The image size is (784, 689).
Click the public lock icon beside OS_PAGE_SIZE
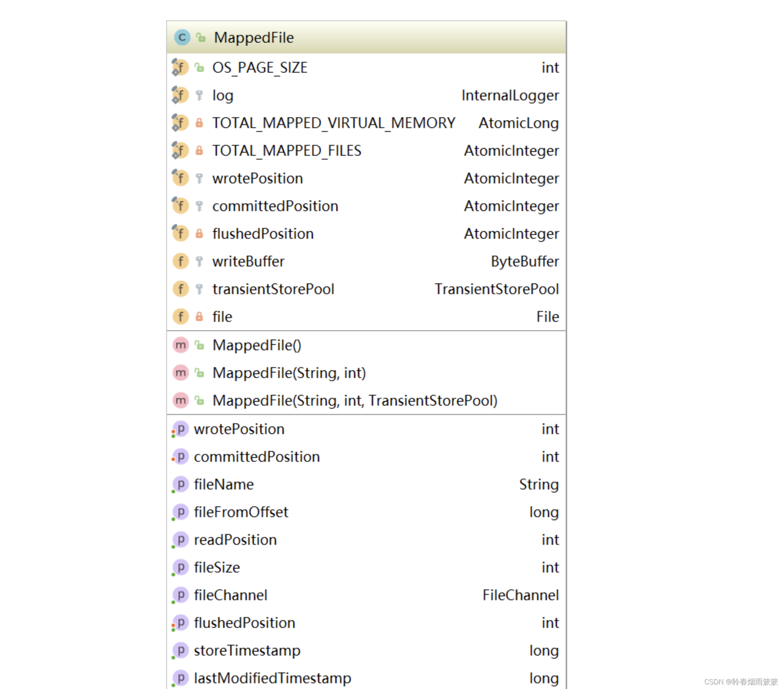199,68
